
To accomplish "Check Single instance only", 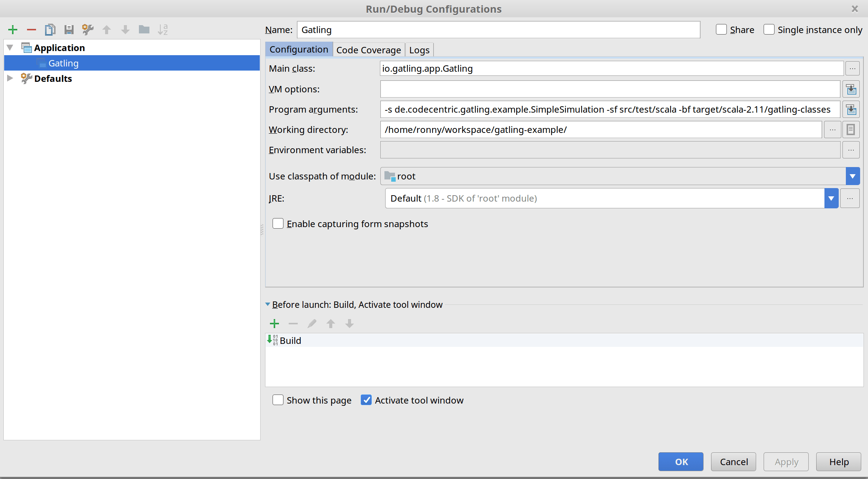I will click(769, 30).
